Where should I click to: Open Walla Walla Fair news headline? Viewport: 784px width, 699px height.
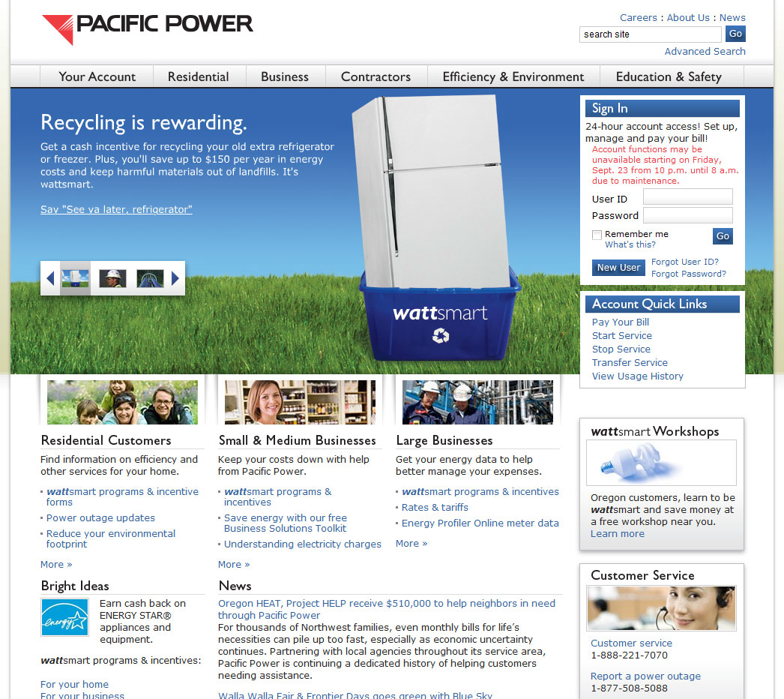(355, 695)
